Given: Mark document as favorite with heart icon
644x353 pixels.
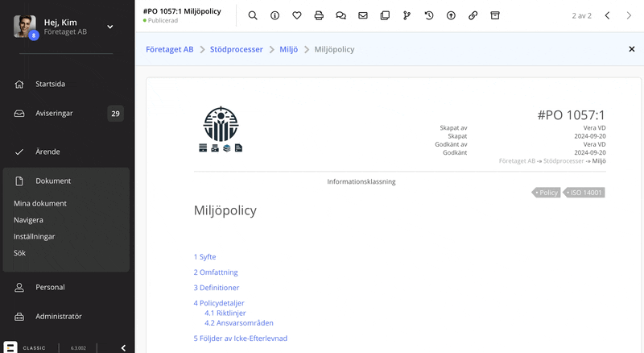Looking at the screenshot, I should (296, 15).
